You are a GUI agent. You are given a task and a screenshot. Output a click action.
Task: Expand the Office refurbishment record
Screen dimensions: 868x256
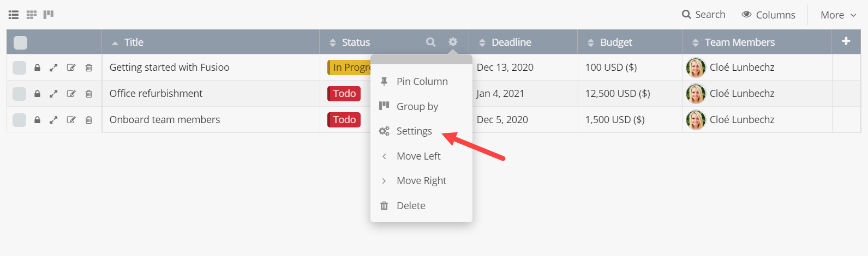(x=53, y=94)
